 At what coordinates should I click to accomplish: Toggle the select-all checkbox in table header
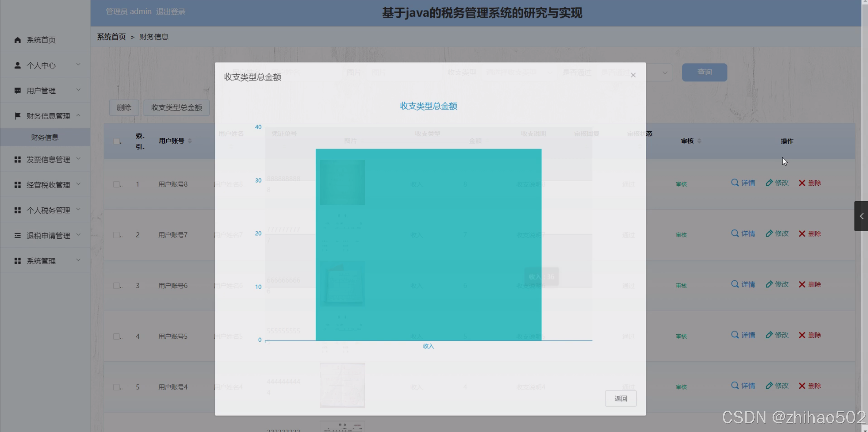coord(116,141)
